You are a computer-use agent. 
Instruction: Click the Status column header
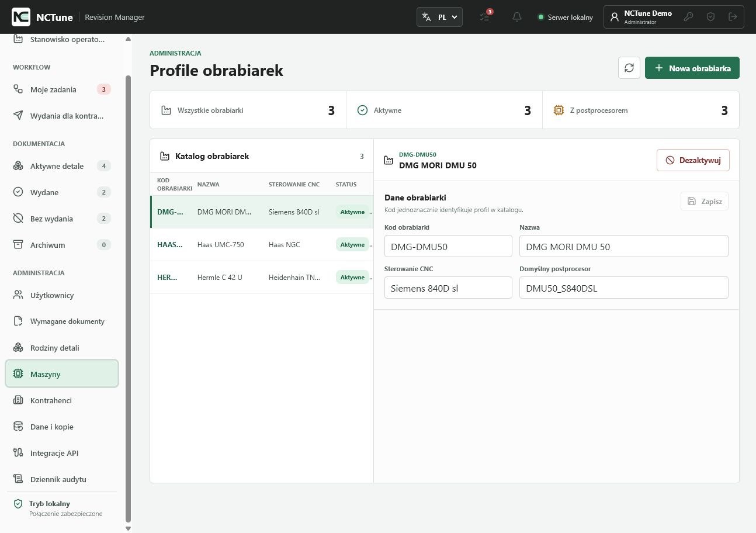pyautogui.click(x=346, y=185)
